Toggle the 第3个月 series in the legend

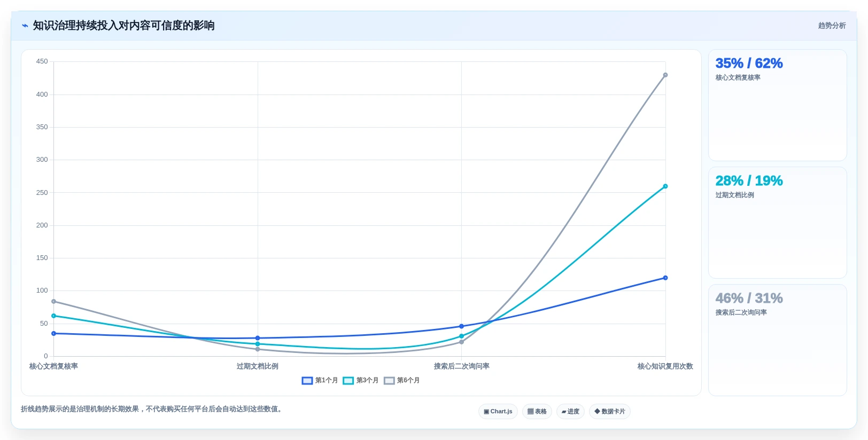360,381
